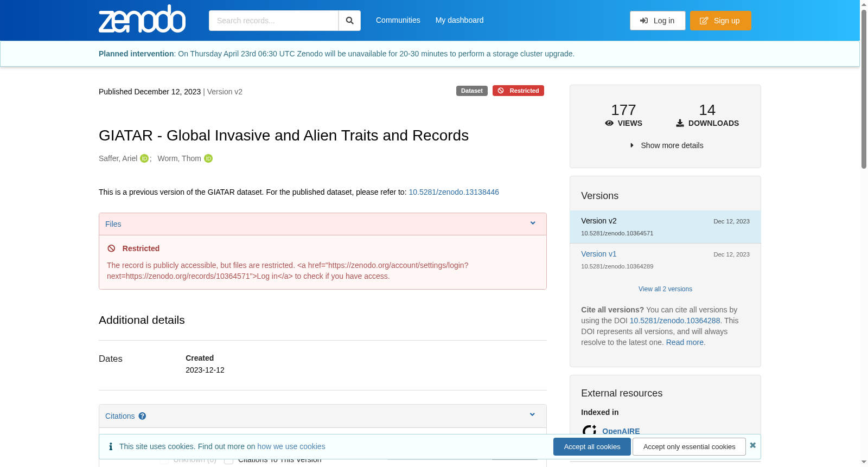This screenshot has height=467, width=868.
Task: Open the OpenAIRE link
Action: [621, 431]
